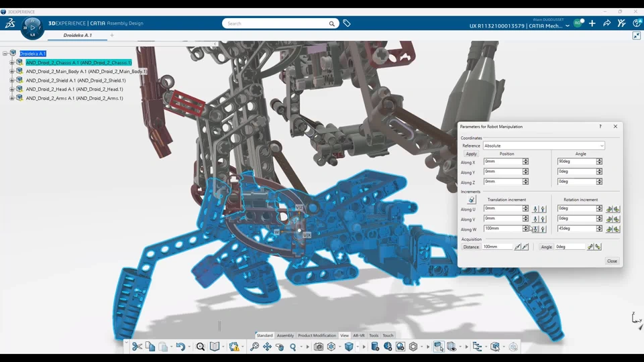The height and width of the screenshot is (362, 644).
Task: Switch to the View toolbar tab
Action: 344,335
